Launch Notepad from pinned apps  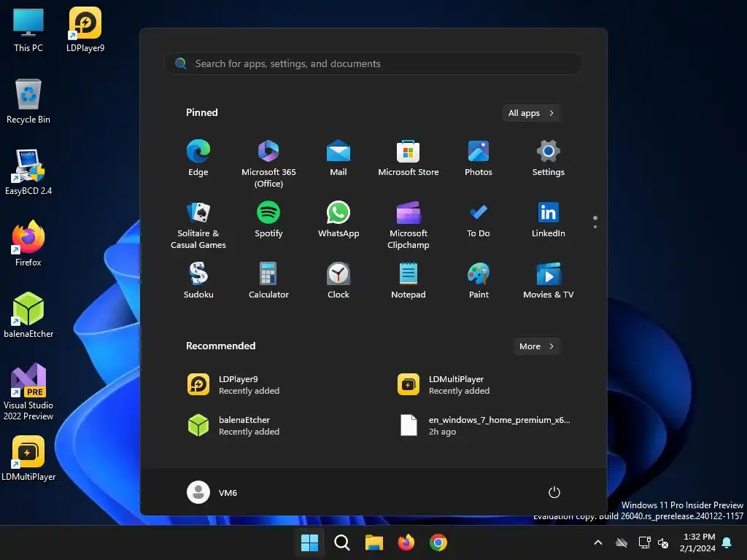pyautogui.click(x=409, y=281)
